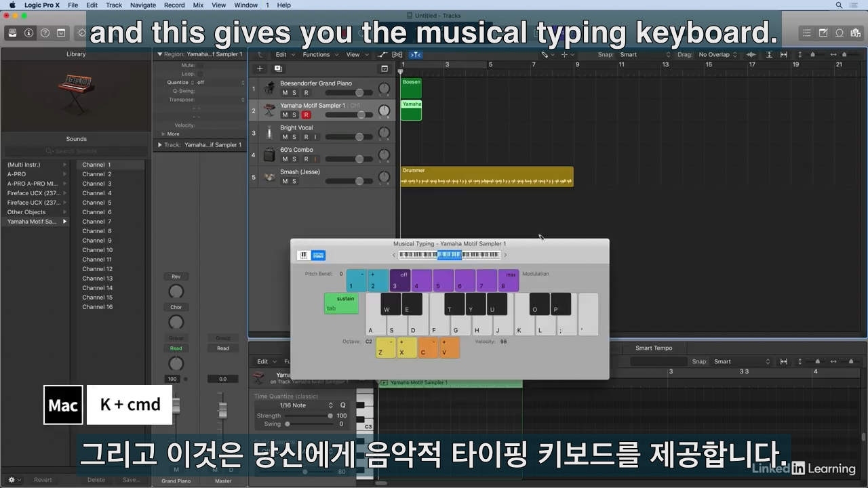Image resolution: width=868 pixels, height=488 pixels.
Task: Expand the More section in Region inspector
Action: 163,134
